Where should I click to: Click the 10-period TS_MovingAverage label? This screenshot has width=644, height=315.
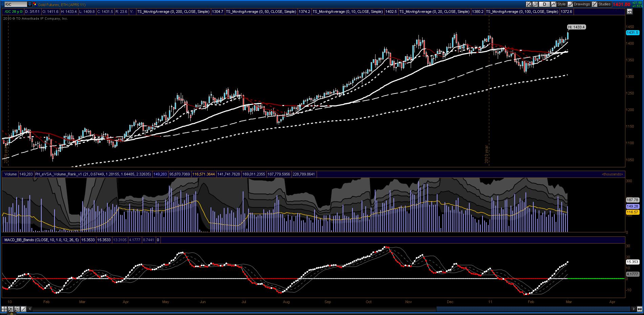(x=348, y=12)
